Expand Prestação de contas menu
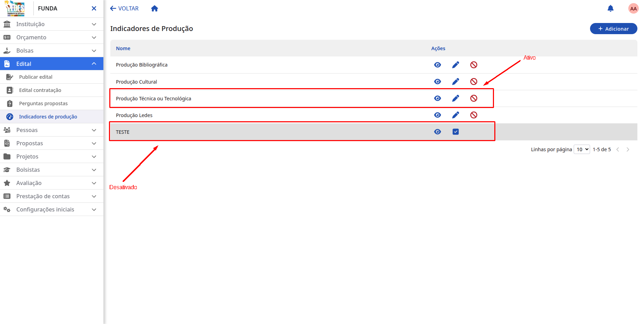The height and width of the screenshot is (324, 644). [x=52, y=196]
